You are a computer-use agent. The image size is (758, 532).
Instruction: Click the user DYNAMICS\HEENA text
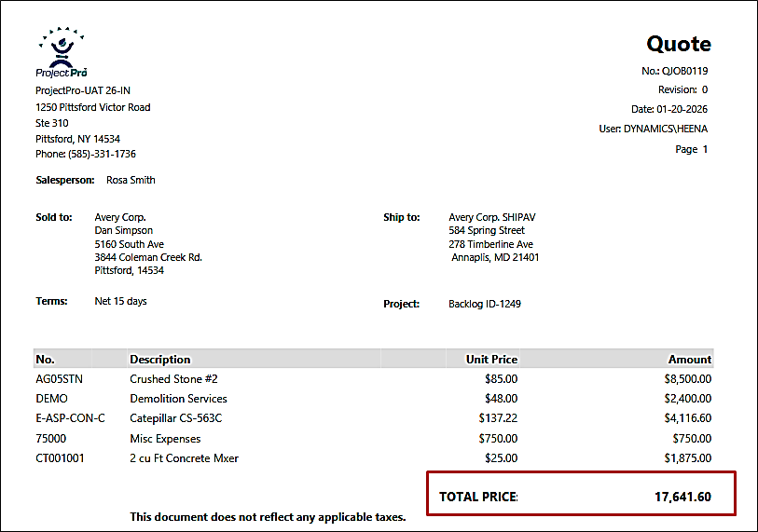tap(666, 129)
